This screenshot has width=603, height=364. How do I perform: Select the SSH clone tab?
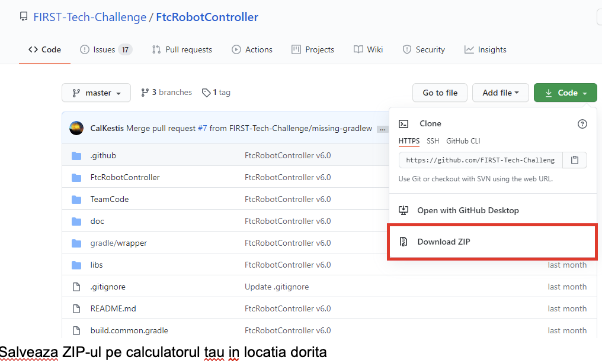click(433, 141)
